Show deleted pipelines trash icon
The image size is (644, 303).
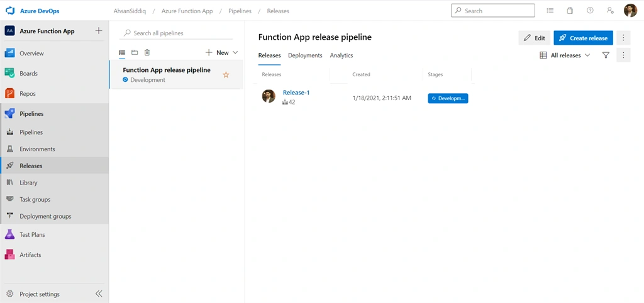coord(147,53)
